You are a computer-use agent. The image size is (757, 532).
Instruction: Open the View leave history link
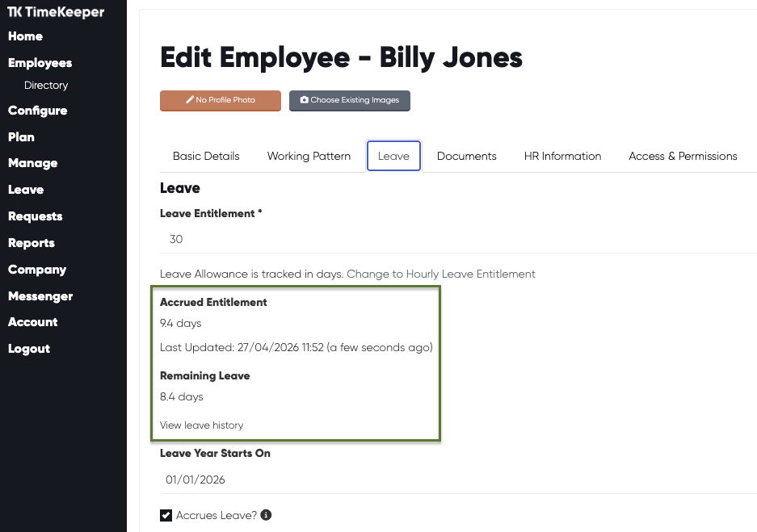[201, 425]
